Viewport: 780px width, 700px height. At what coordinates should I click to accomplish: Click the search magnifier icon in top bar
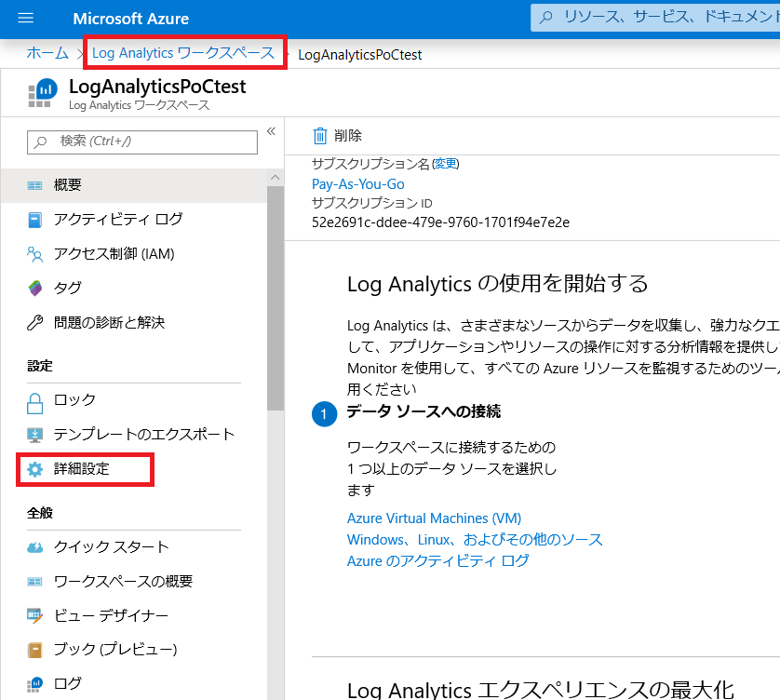[545, 18]
